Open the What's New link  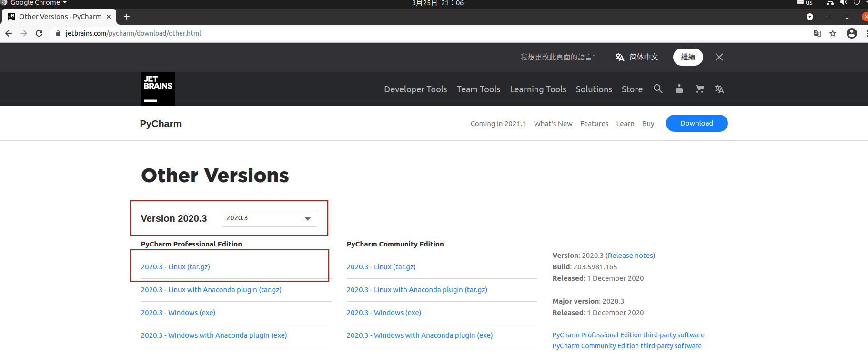point(553,124)
